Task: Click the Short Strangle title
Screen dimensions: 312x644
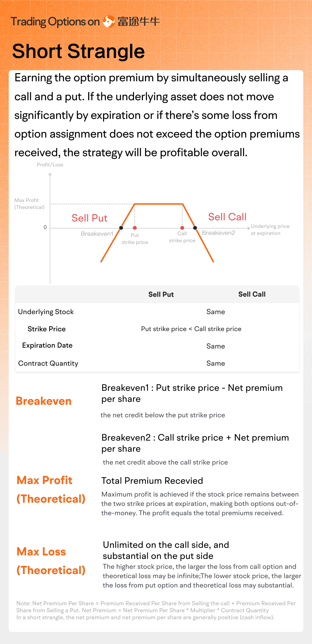Action: pos(78,51)
